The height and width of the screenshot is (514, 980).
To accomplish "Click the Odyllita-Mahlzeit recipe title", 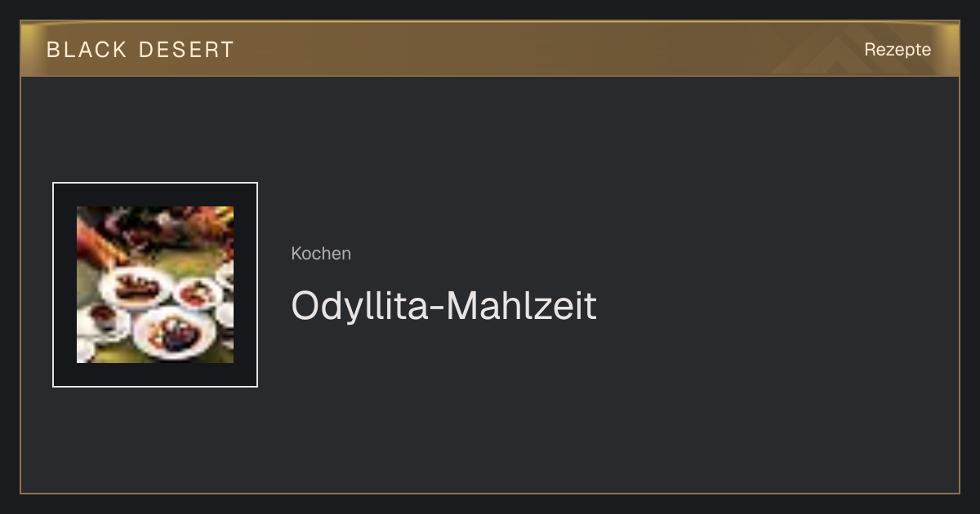I will click(x=444, y=306).
